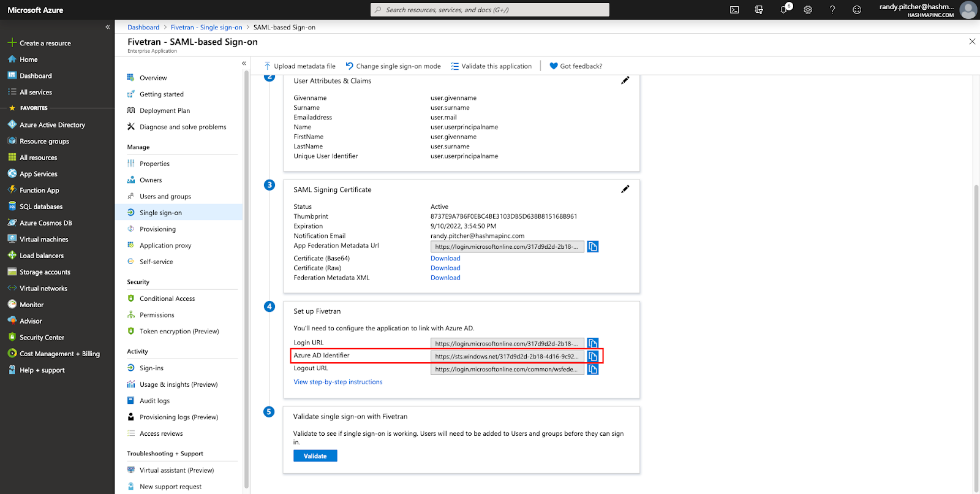
Task: Open Cloud Shell from the top bar
Action: click(734, 10)
